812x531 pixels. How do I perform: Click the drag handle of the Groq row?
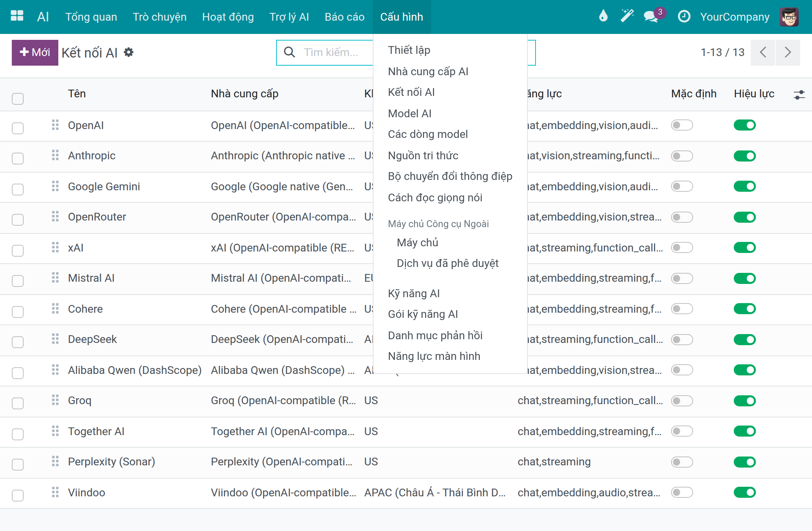[55, 400]
